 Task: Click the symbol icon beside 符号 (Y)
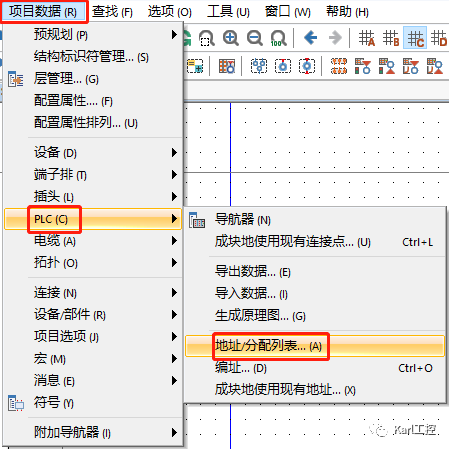(x=16, y=403)
